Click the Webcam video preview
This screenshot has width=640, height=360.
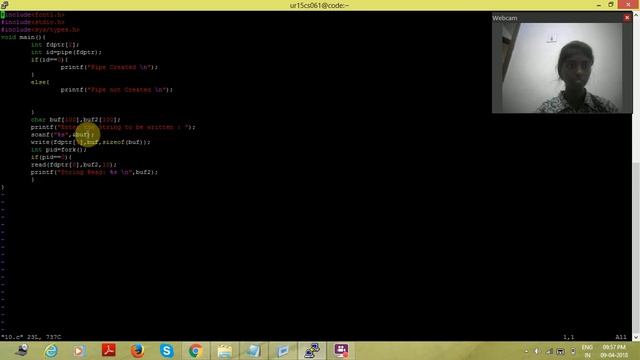pos(562,68)
